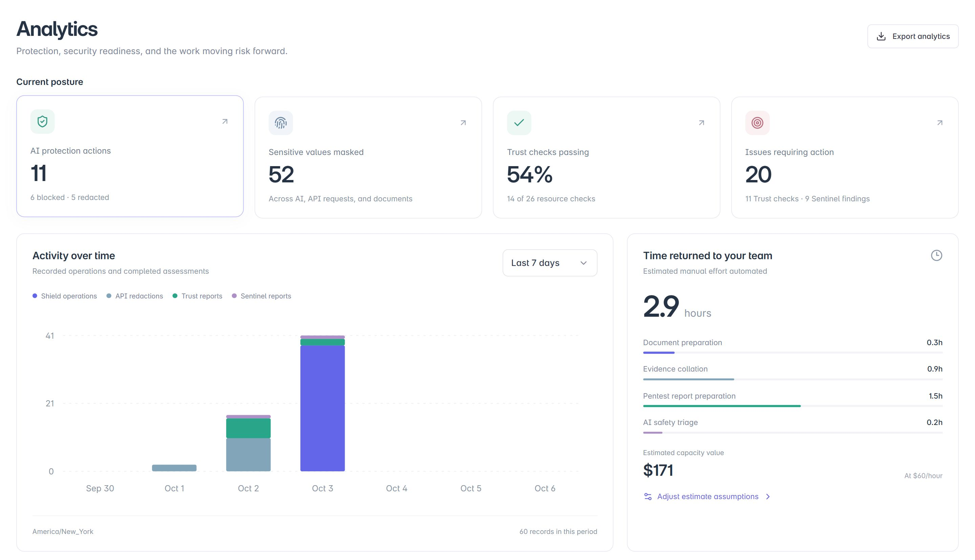Click the America/New_York timezone label
Image resolution: width=975 pixels, height=560 pixels.
pos(63,532)
